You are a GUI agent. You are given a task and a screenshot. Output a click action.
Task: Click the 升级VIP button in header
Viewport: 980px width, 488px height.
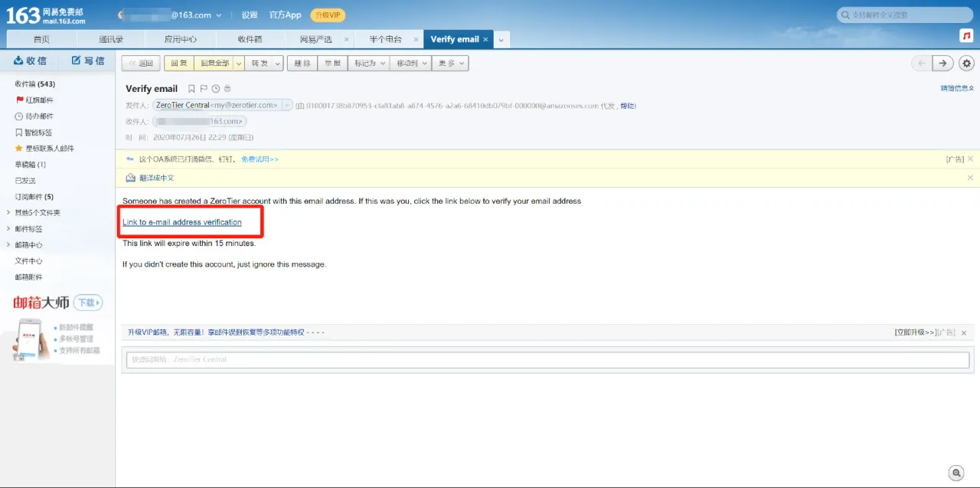click(328, 15)
